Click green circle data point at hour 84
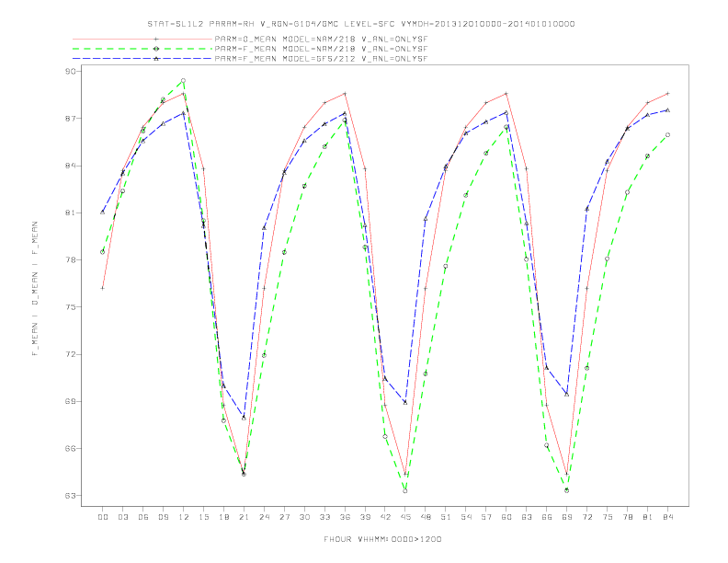This screenshot has width=728, height=563. pos(668,134)
